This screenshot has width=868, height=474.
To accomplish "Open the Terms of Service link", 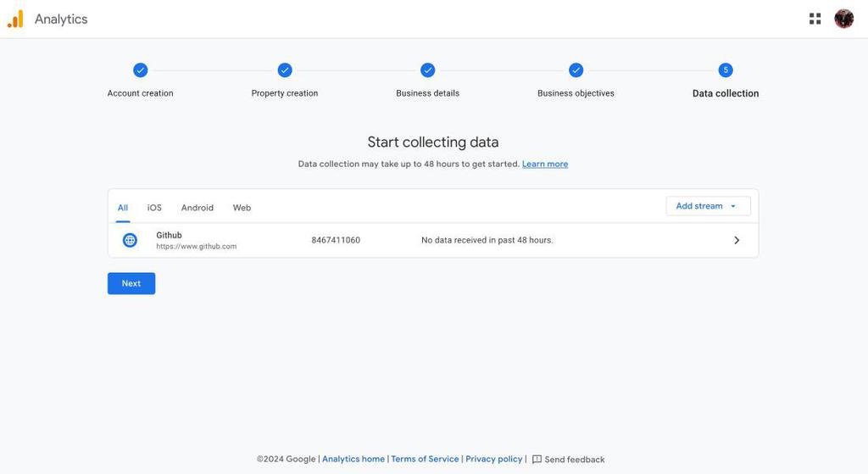I will [425, 459].
